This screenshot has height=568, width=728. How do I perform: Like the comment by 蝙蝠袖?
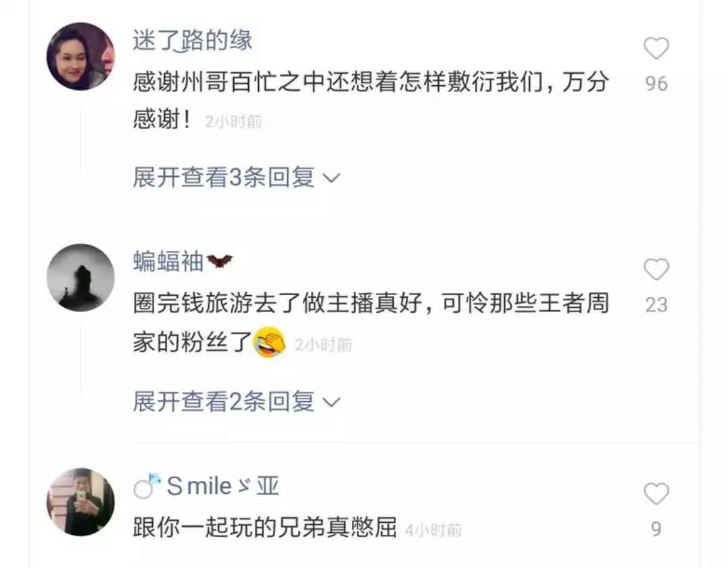(x=656, y=269)
